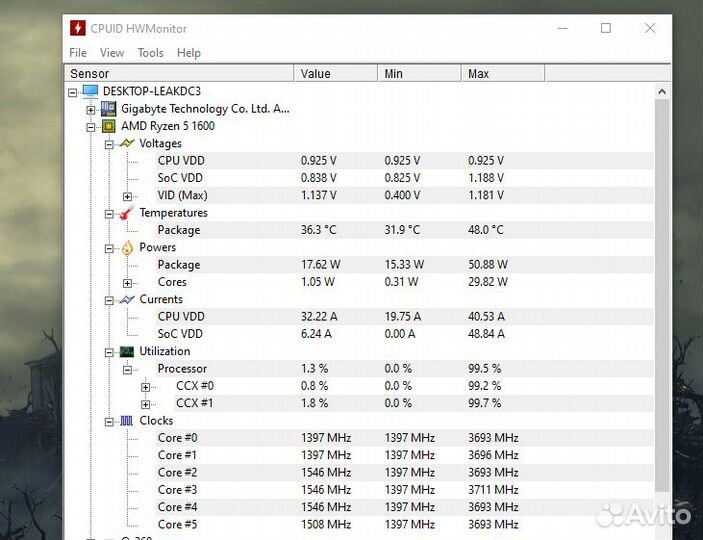
Task: Select the SoC VDD current row
Action: (404, 334)
